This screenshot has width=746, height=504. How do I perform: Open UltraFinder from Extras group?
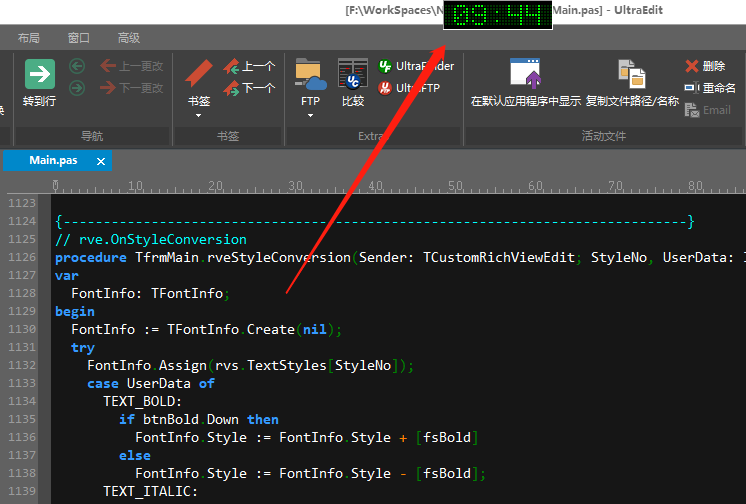click(x=416, y=66)
